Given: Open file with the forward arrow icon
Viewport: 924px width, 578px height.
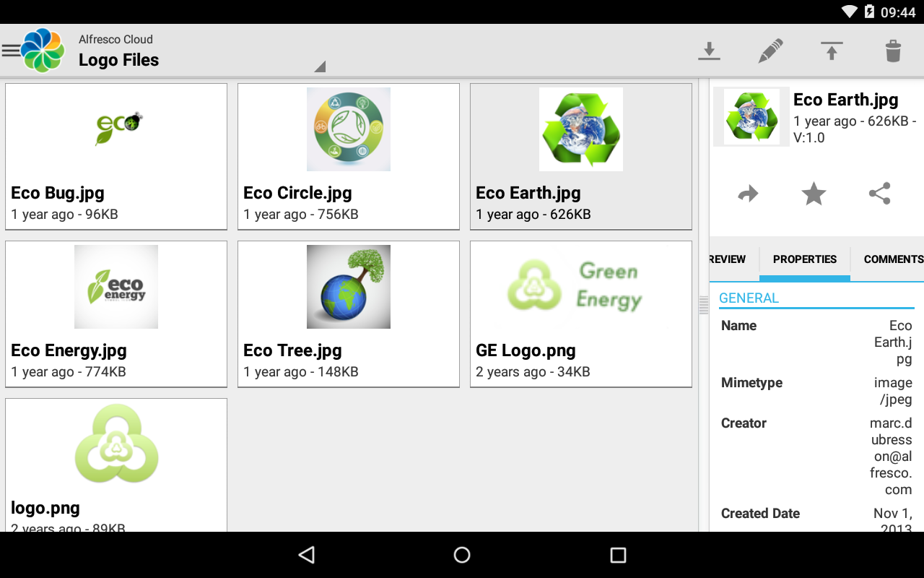Looking at the screenshot, I should click(x=748, y=194).
